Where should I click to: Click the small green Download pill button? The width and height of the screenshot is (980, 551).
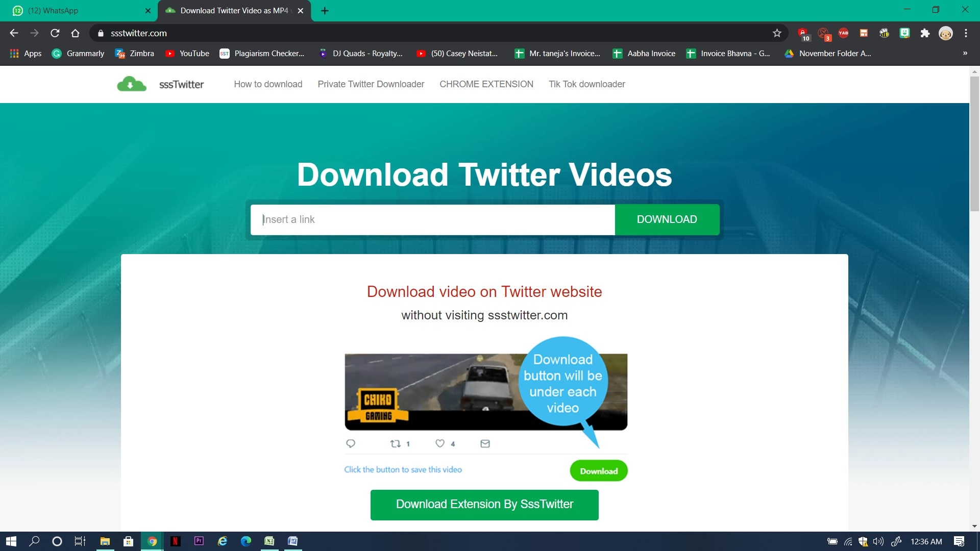[x=599, y=471]
